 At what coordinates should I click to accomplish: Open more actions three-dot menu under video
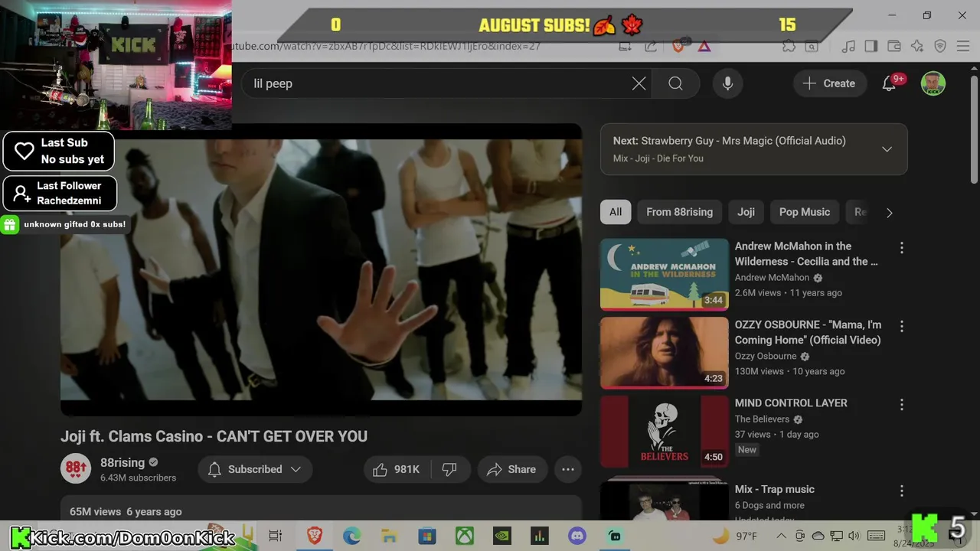[x=568, y=469]
